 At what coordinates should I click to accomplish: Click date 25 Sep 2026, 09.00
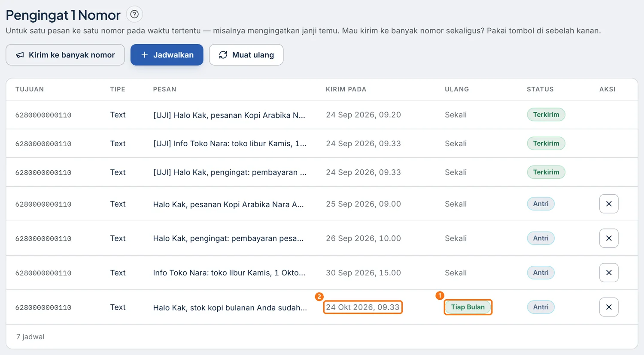363,204
